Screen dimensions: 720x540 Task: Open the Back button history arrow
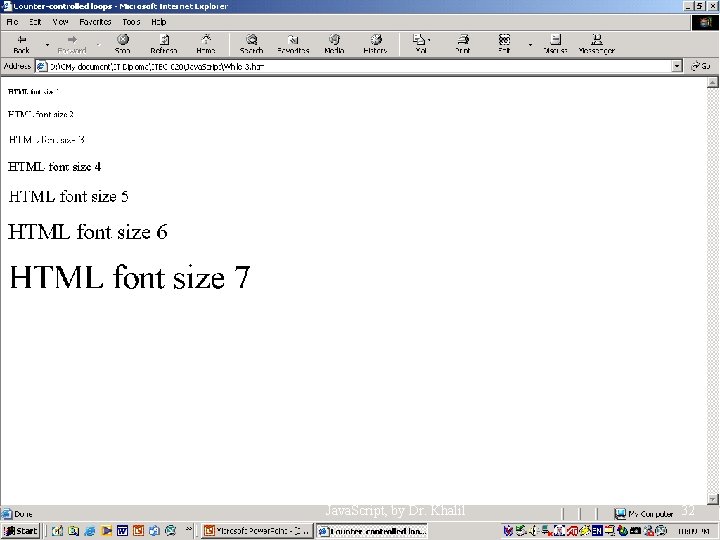click(x=47, y=45)
